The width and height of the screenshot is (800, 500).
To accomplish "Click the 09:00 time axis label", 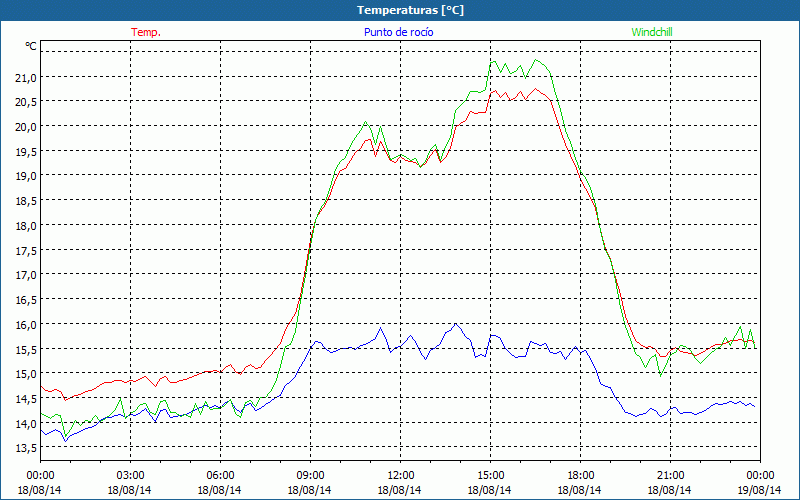I will (x=310, y=475).
